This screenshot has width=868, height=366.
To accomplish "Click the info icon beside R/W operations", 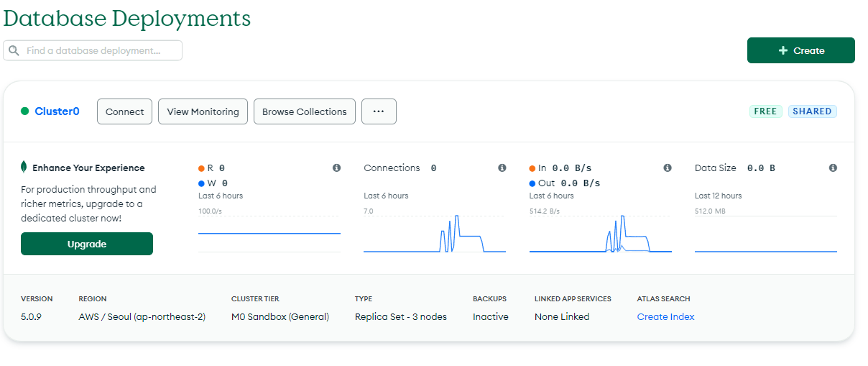I will point(336,168).
